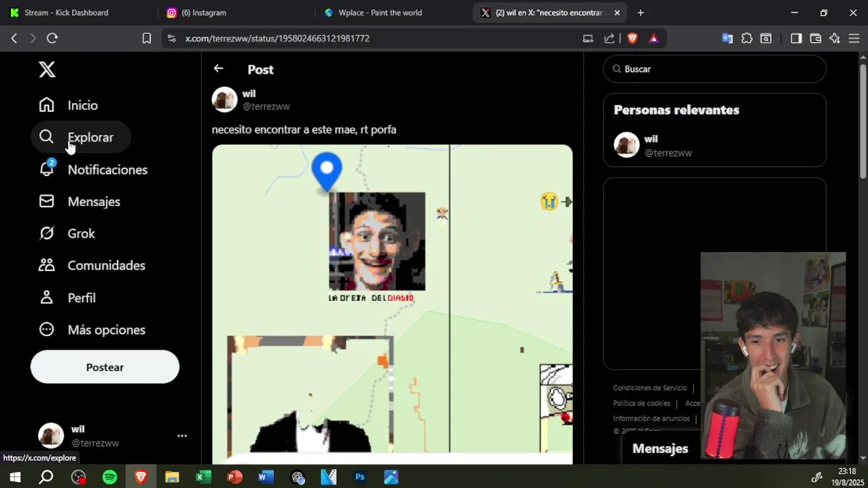Click the share icon in address bar
This screenshot has height=488, width=868.
(x=610, y=39)
